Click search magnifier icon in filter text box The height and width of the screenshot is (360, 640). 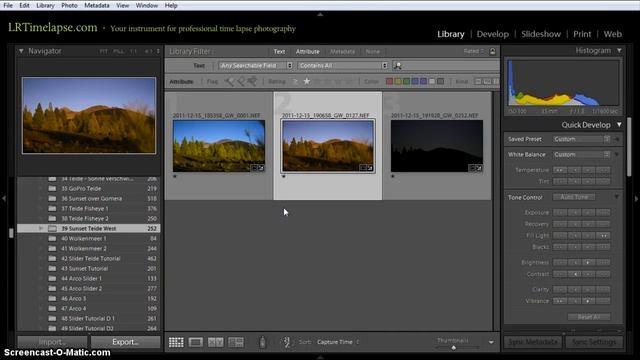(x=397, y=66)
